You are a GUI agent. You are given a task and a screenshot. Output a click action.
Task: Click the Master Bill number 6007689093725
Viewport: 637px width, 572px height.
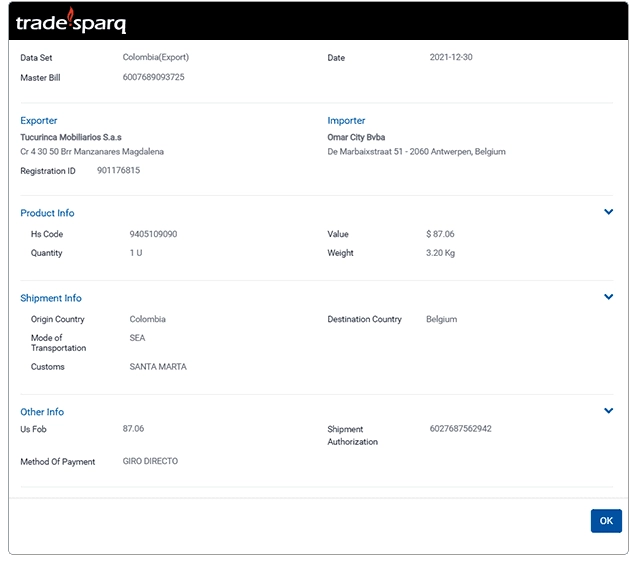[154, 77]
